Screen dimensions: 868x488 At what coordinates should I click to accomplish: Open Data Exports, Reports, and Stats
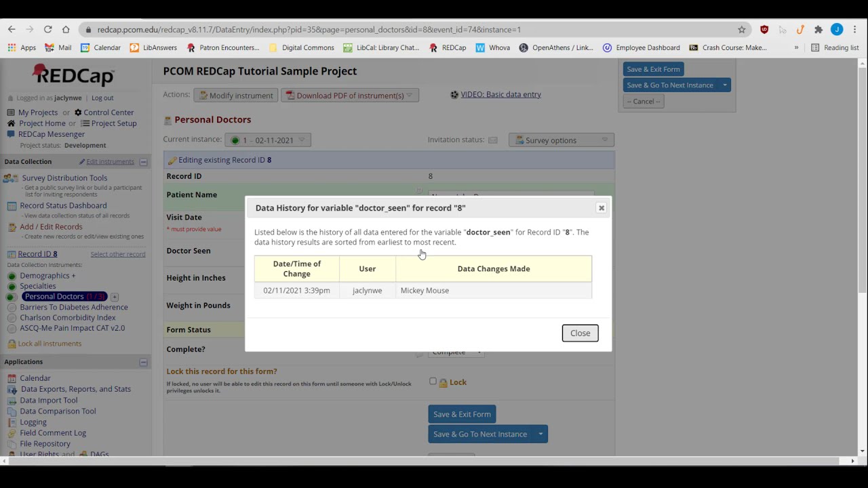point(76,389)
